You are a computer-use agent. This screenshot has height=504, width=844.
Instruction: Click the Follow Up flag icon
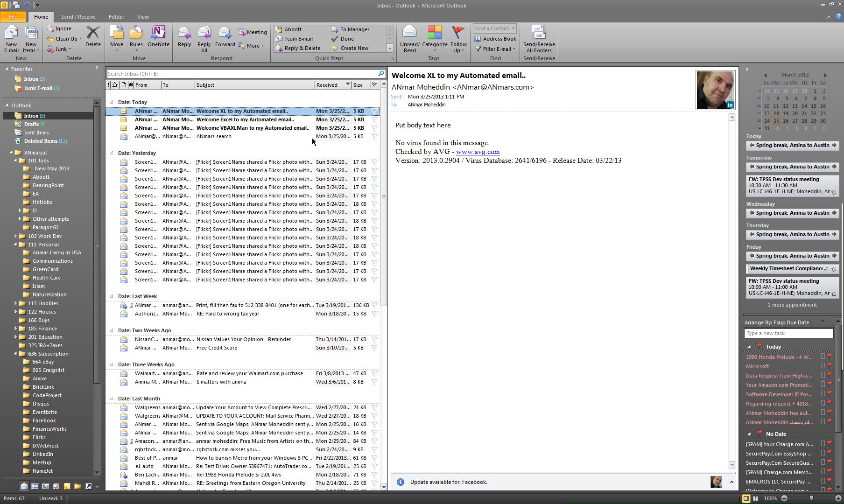458,32
